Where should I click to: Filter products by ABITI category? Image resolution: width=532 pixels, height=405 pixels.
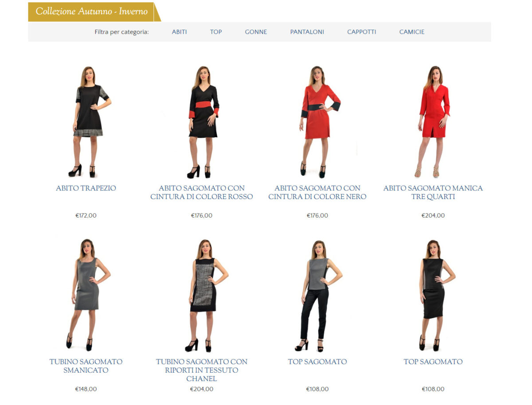click(x=179, y=32)
